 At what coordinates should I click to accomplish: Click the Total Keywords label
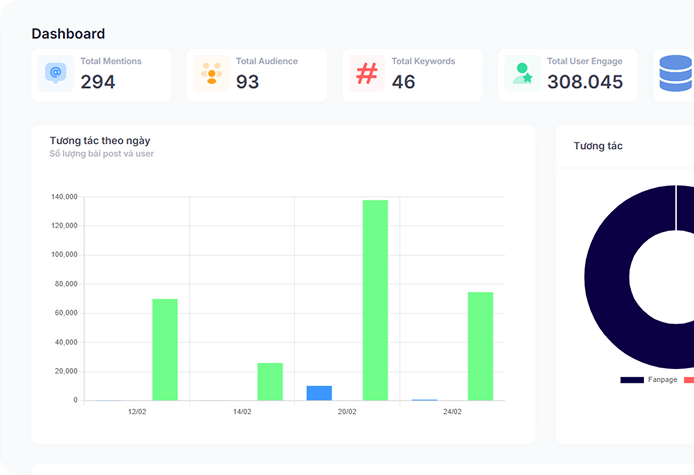[424, 61]
